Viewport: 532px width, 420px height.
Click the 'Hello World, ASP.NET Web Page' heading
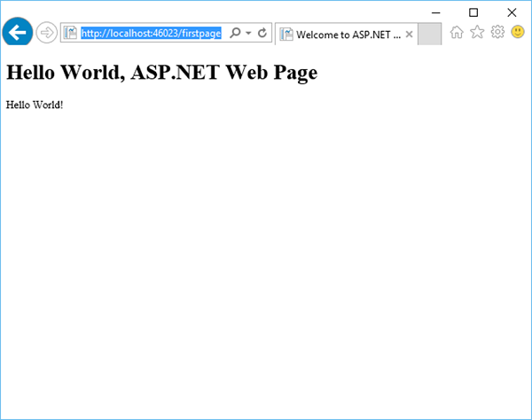click(161, 73)
